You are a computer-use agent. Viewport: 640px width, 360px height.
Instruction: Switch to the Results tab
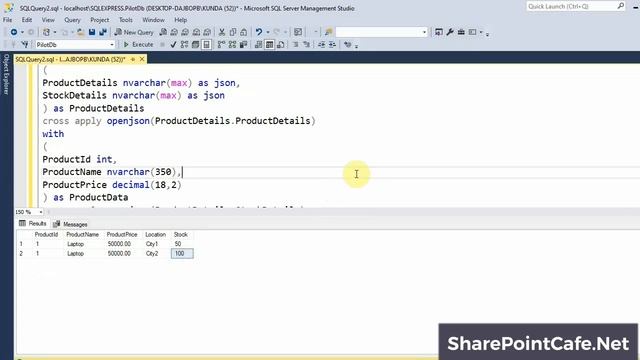[33, 224]
